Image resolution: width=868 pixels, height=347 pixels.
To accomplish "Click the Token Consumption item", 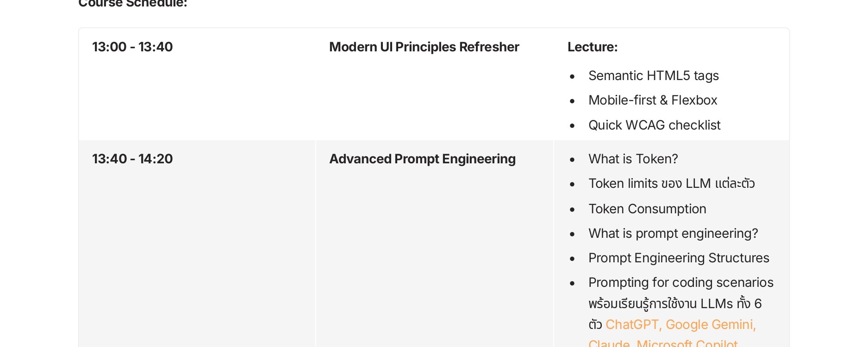I will [x=647, y=209].
